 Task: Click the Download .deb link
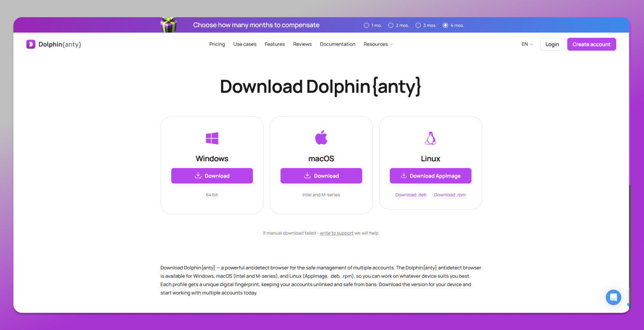coord(411,195)
